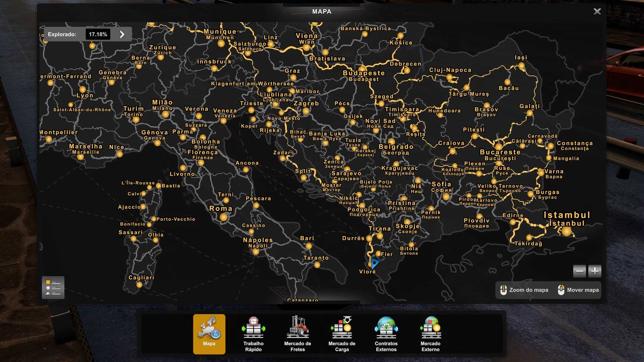Select the Istambul city marker
This screenshot has height=362, width=644.
(x=567, y=231)
